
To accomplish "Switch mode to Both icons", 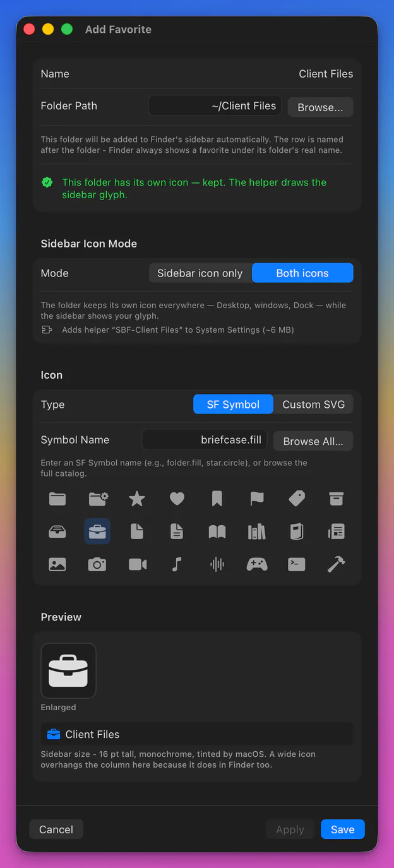I will click(x=302, y=273).
